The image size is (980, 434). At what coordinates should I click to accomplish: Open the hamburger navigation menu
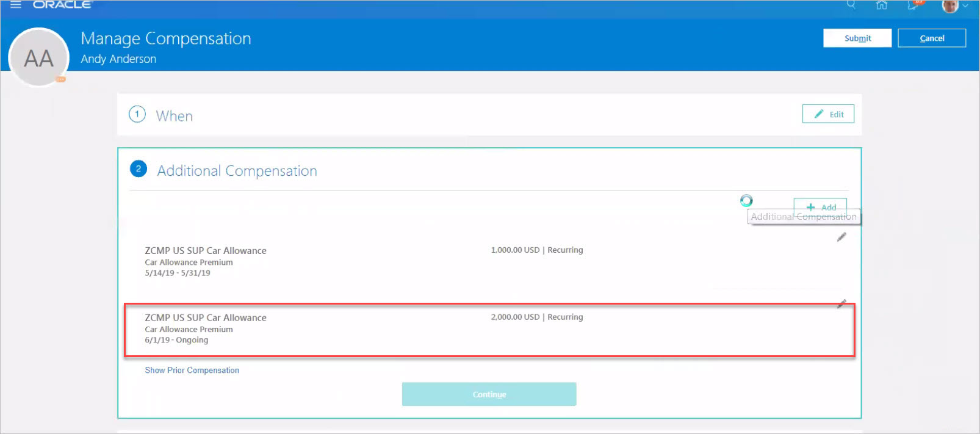click(16, 4)
